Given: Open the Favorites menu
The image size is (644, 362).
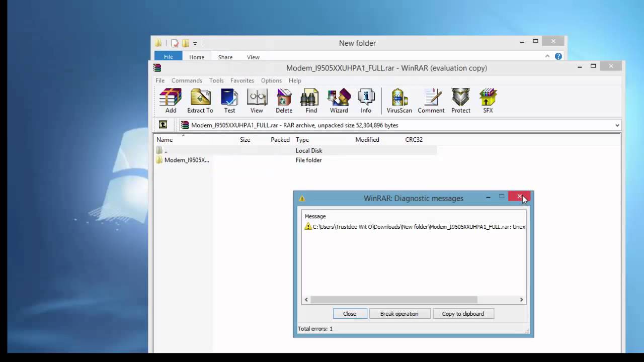Looking at the screenshot, I should pos(242,80).
